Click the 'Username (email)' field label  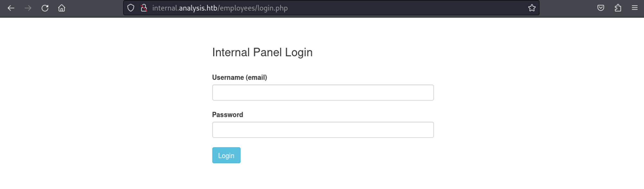coord(239,78)
